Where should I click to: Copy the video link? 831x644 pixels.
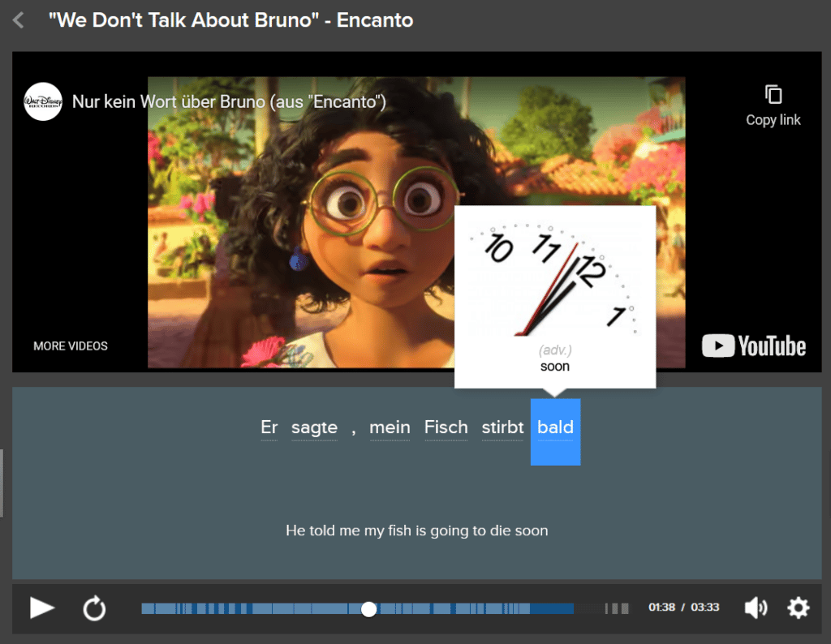pyautogui.click(x=773, y=103)
